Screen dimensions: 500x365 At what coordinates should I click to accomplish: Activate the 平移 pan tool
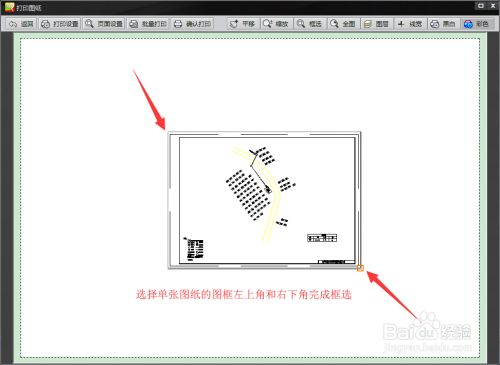pos(243,24)
